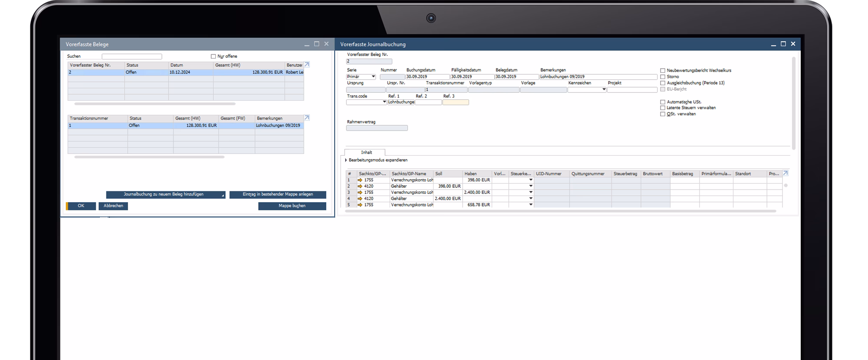Maximize the Vorerfasste Journalbuchung window
Viewport: 868px width, 360px height.
783,44
